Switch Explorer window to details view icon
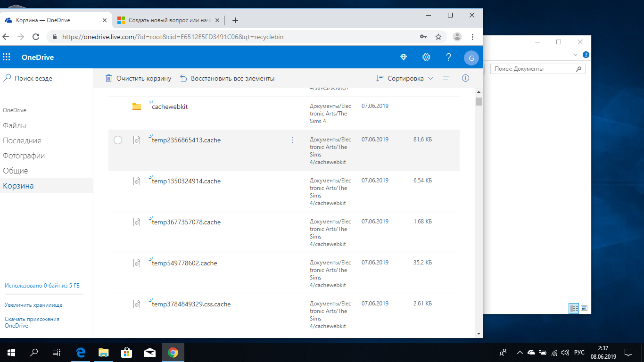 click(574, 308)
